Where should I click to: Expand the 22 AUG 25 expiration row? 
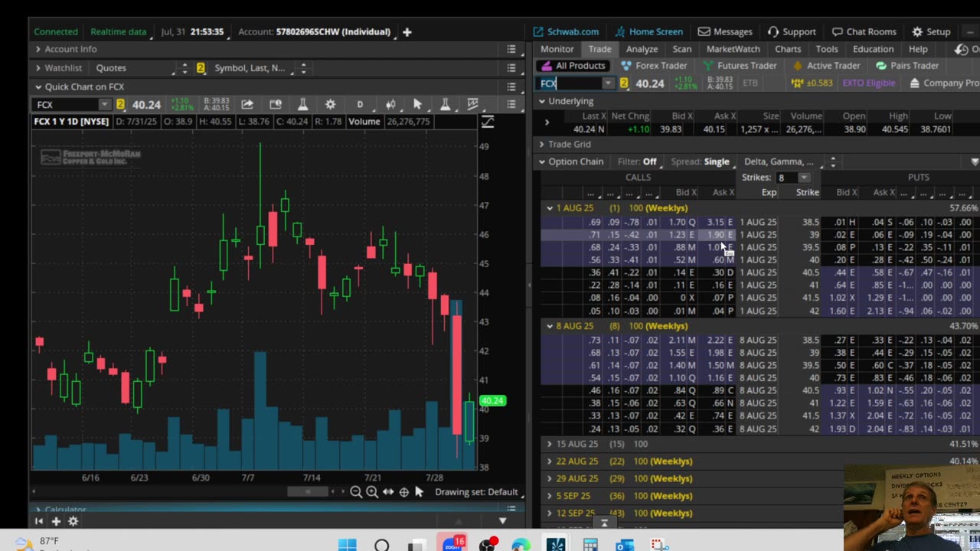[550, 461]
